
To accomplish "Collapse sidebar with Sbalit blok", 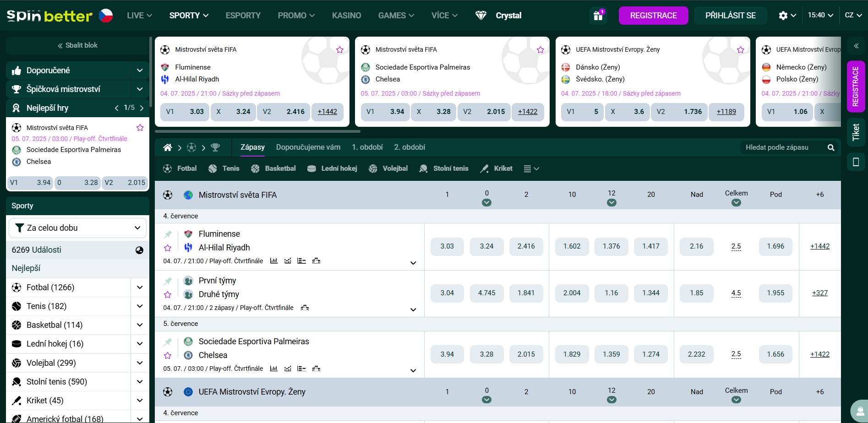I will 77,45.
